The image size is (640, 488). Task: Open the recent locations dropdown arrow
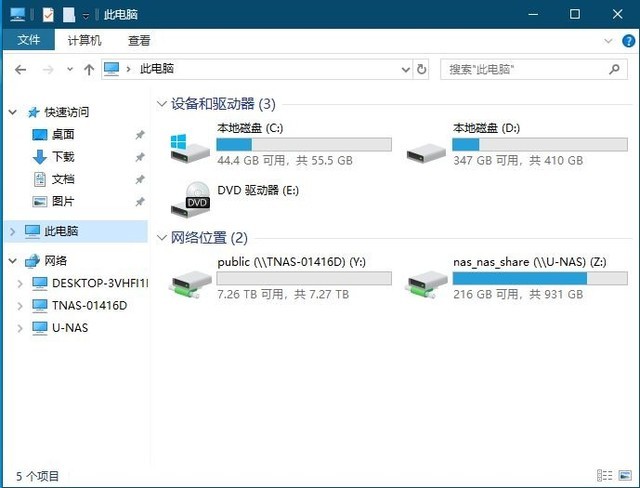[x=70, y=69]
